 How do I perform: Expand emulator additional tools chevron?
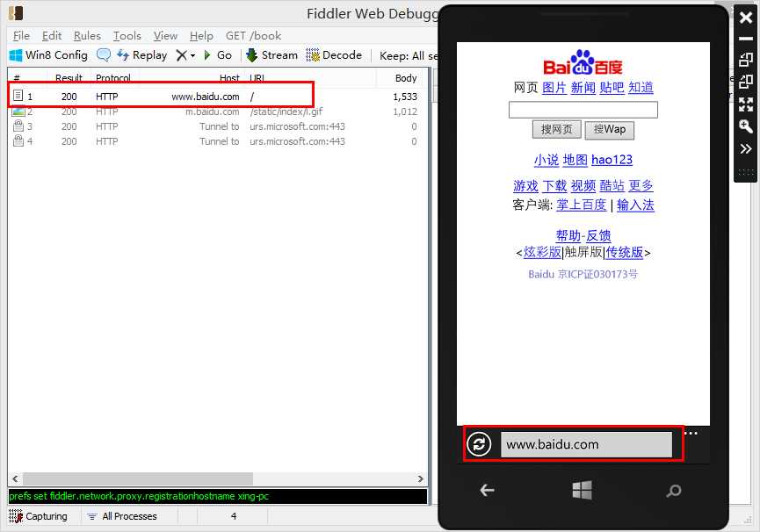[745, 148]
